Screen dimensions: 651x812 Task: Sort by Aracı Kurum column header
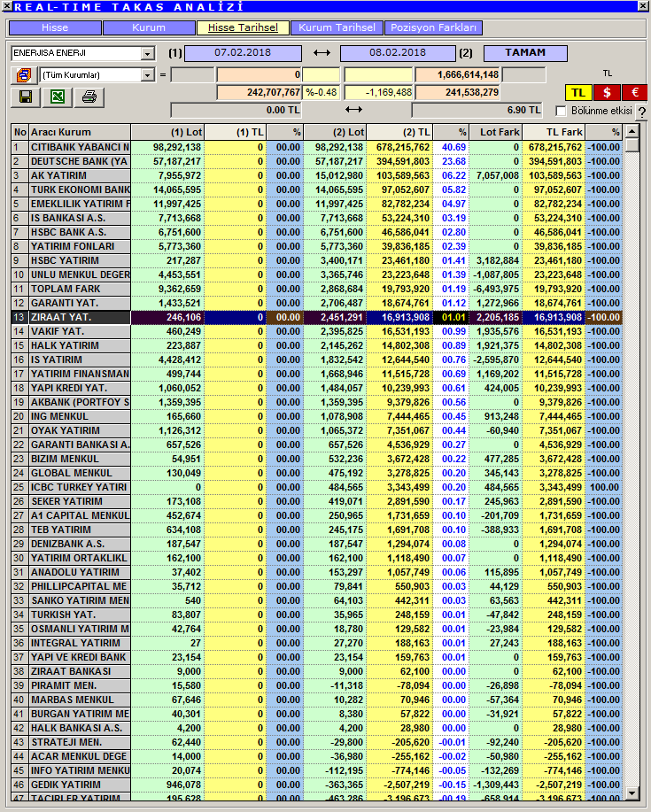80,132
